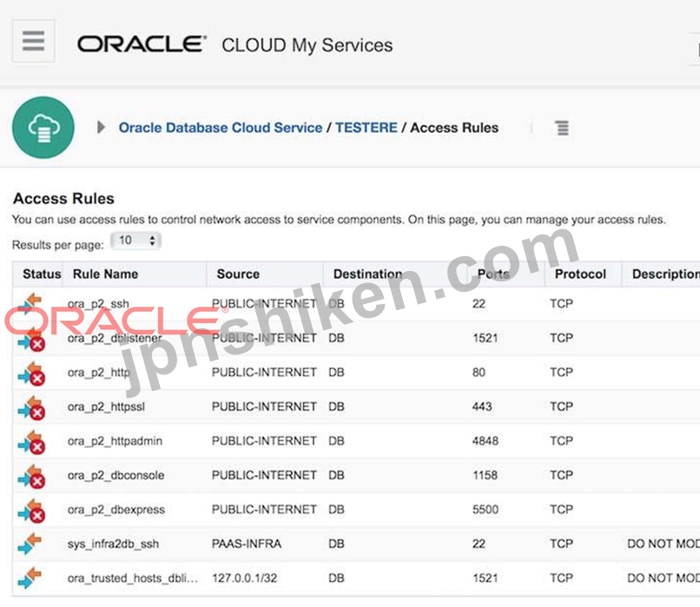Click the enabled status icon for sys_infra2db_ssh

point(30,544)
